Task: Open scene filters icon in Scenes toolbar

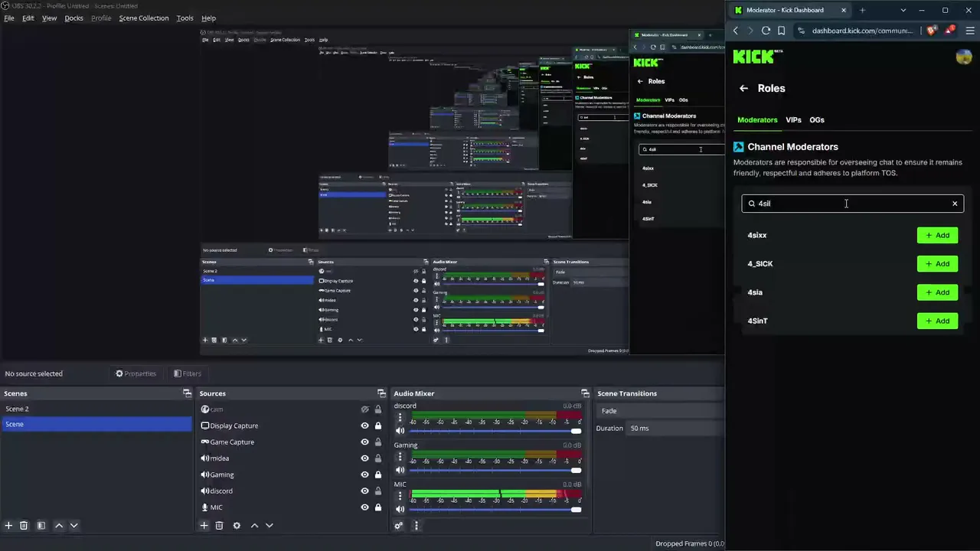Action: (x=41, y=526)
